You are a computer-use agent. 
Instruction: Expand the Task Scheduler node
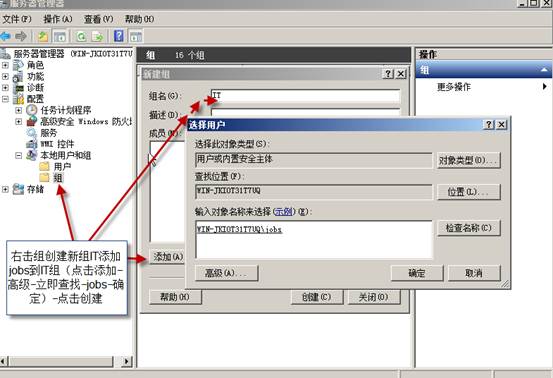pos(19,110)
